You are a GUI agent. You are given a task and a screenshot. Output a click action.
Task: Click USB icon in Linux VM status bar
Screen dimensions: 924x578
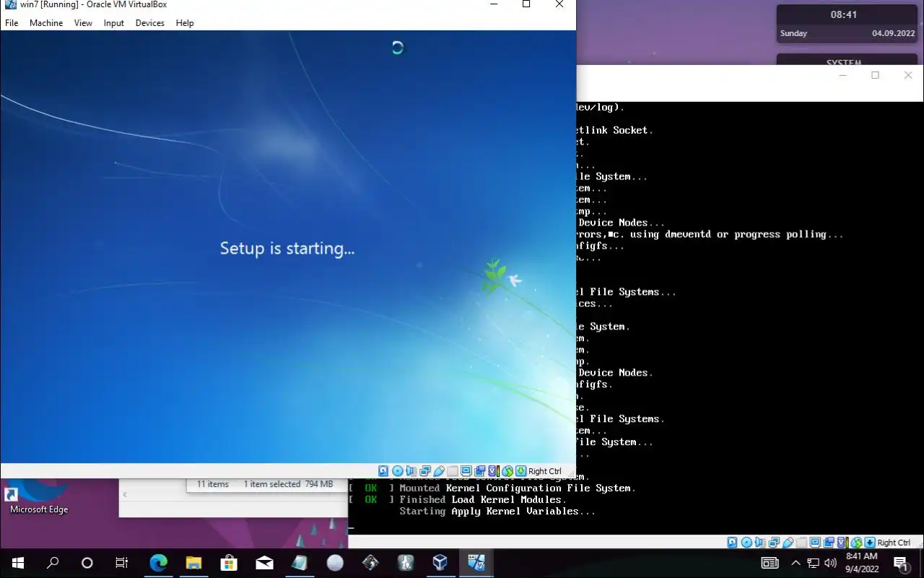(788, 543)
